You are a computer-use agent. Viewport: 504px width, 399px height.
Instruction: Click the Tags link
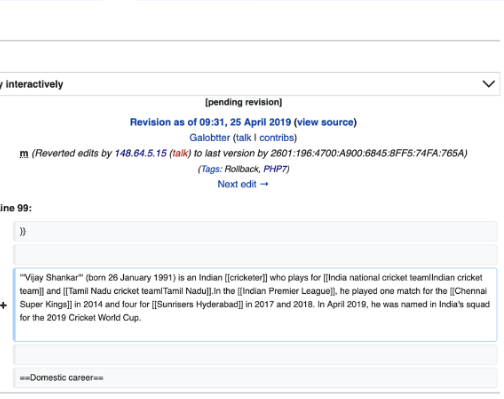pyautogui.click(x=210, y=169)
